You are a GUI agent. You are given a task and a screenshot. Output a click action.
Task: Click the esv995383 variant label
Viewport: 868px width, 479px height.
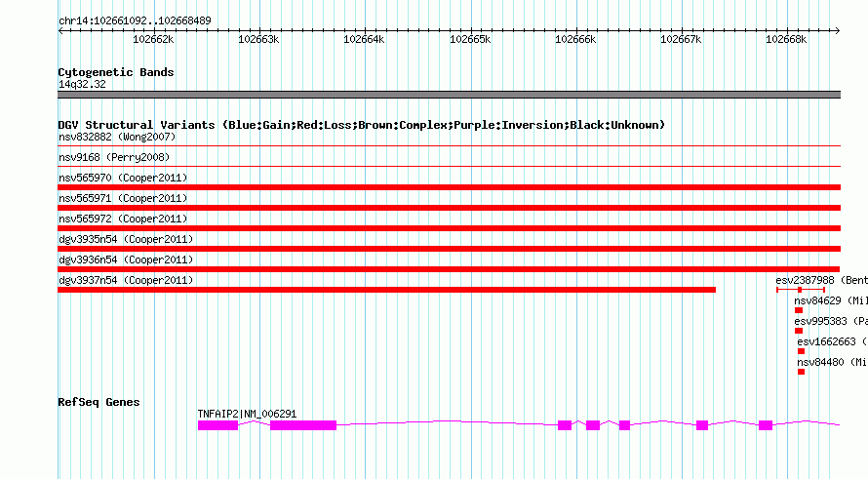tap(831, 321)
